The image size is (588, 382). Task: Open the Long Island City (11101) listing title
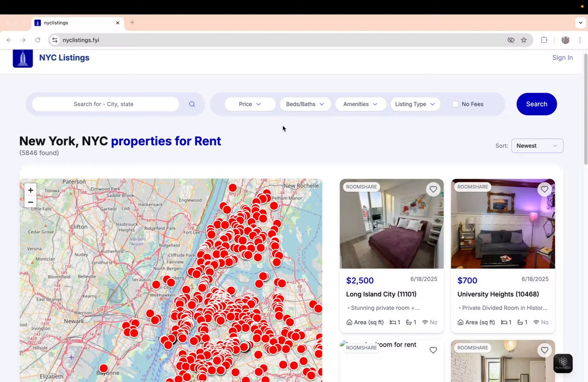tap(381, 294)
